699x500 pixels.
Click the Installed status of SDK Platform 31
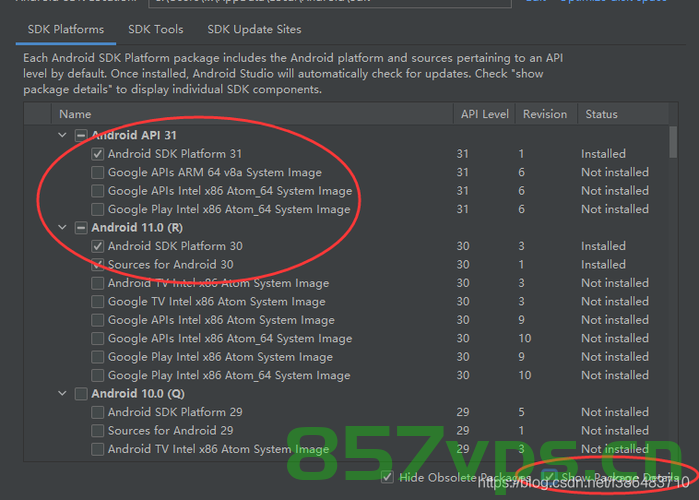tap(603, 154)
